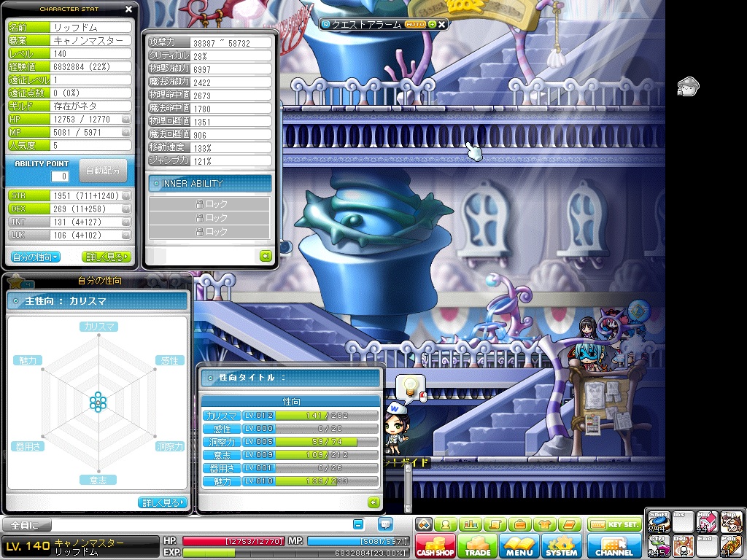Open the 全員に chat target selector
747x560 pixels.
(27, 525)
